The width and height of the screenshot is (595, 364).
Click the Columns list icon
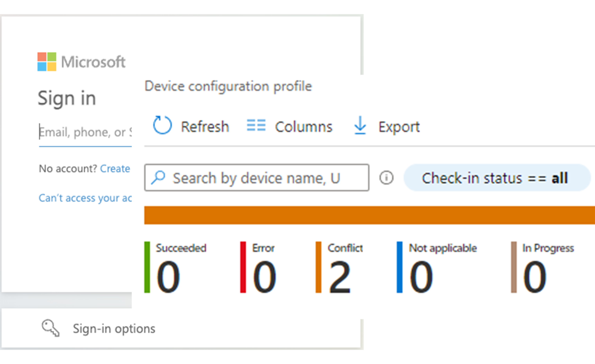tap(256, 125)
